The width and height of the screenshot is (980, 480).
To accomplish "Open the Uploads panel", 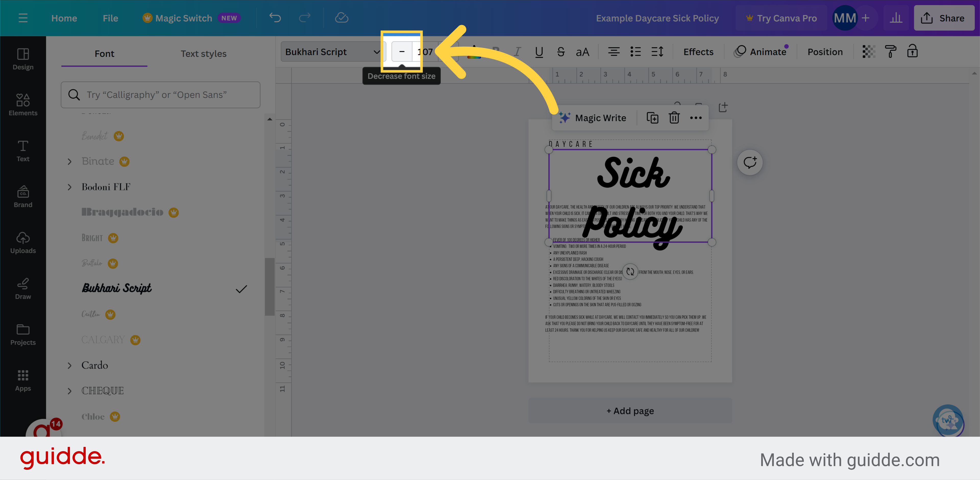I will 23,242.
